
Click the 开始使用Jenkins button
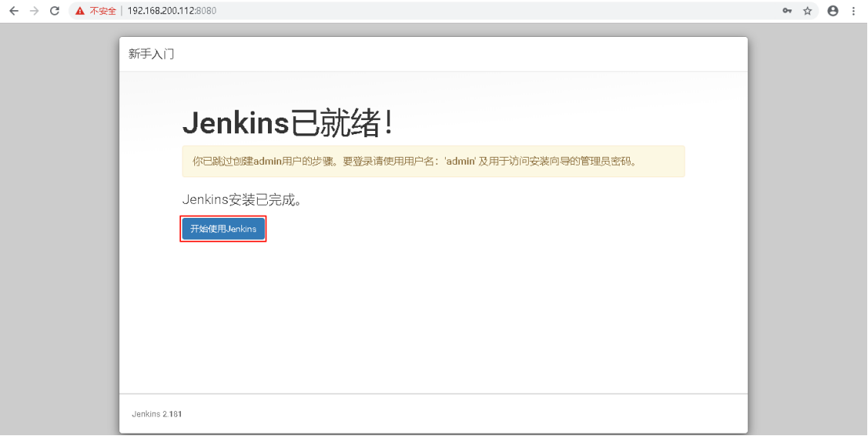[x=223, y=229]
